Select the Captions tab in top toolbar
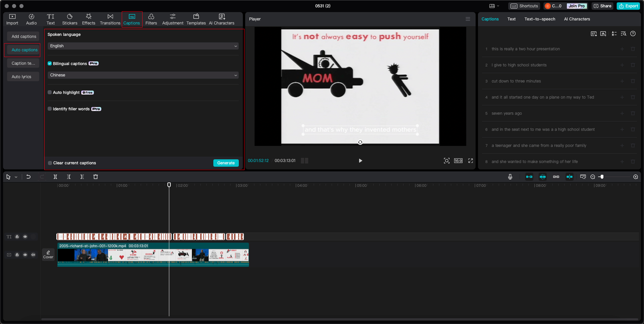The height and width of the screenshot is (324, 644). [x=132, y=19]
